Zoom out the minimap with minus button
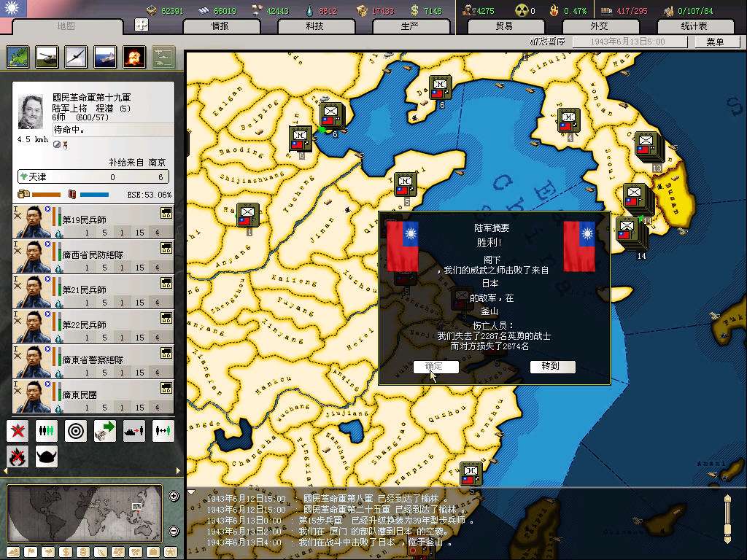747x560 pixels. pos(174,530)
